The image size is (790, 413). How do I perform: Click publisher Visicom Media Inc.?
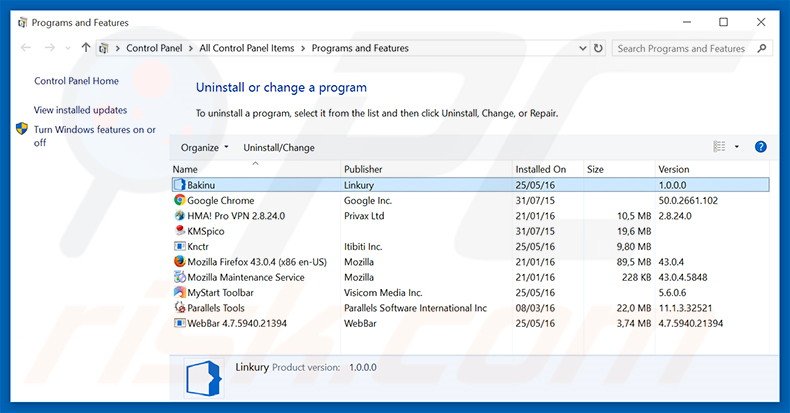click(383, 293)
